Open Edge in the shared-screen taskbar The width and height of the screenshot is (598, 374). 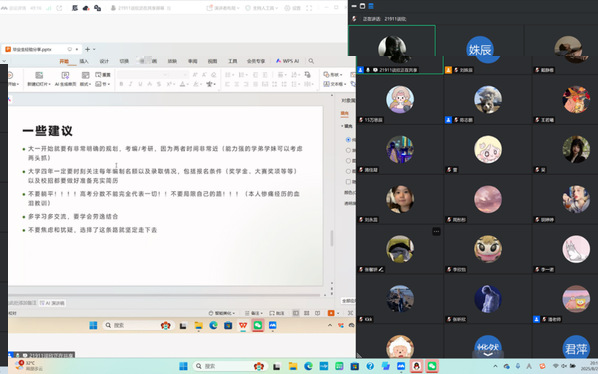(x=213, y=325)
